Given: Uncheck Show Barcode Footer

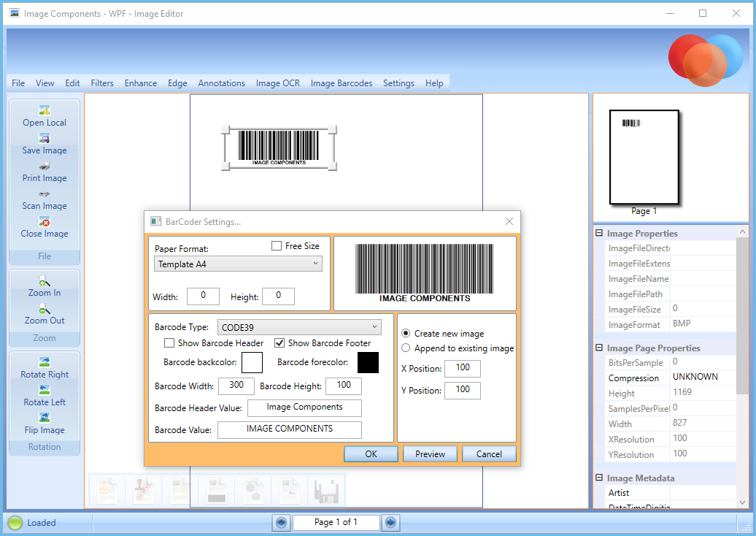Looking at the screenshot, I should tap(279, 343).
